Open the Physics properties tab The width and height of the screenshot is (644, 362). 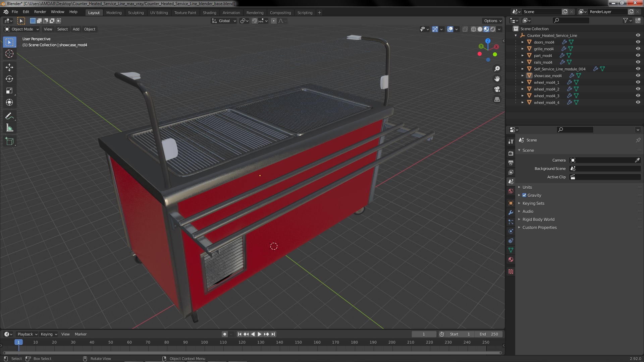click(x=511, y=231)
